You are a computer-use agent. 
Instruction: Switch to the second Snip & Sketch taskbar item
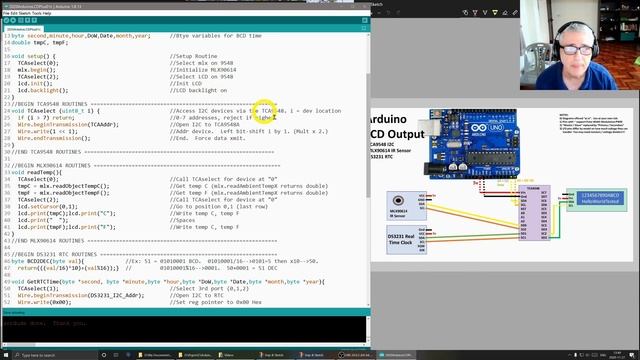pyautogui.click(x=315, y=355)
